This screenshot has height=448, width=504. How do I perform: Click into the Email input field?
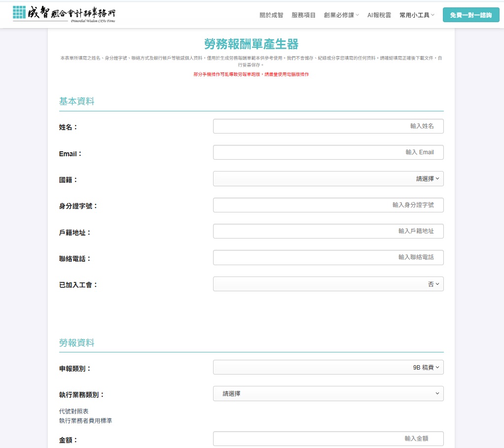328,152
